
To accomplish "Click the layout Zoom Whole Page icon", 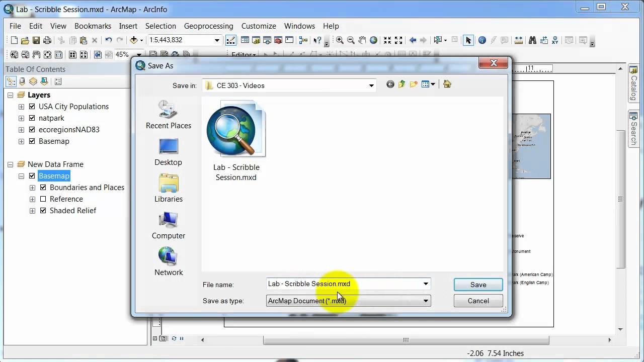I will coord(47,55).
